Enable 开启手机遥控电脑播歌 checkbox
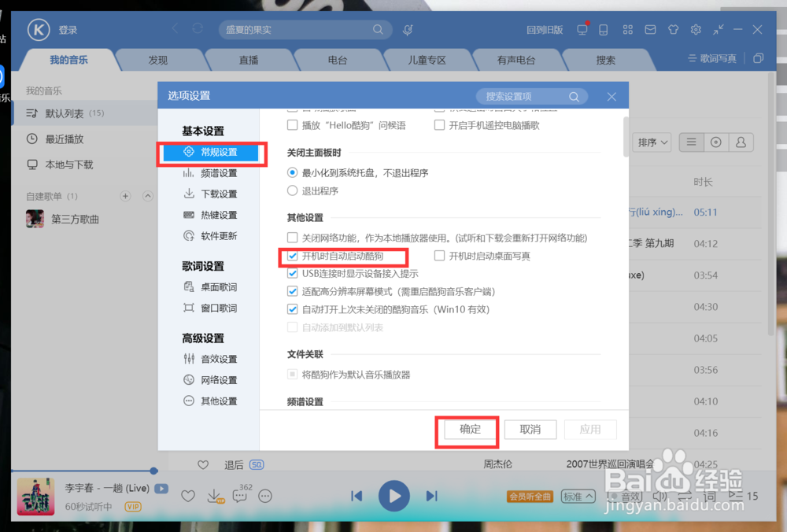This screenshot has height=532, width=787. tap(439, 124)
